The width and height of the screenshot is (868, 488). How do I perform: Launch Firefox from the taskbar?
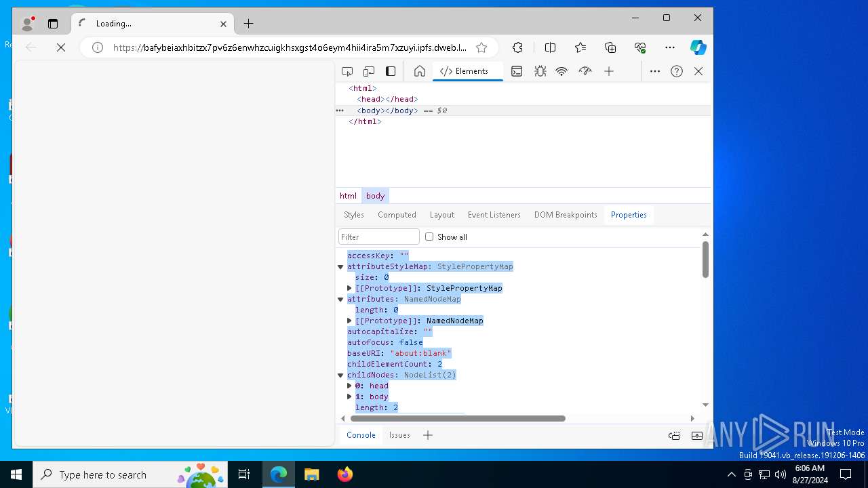click(x=345, y=474)
